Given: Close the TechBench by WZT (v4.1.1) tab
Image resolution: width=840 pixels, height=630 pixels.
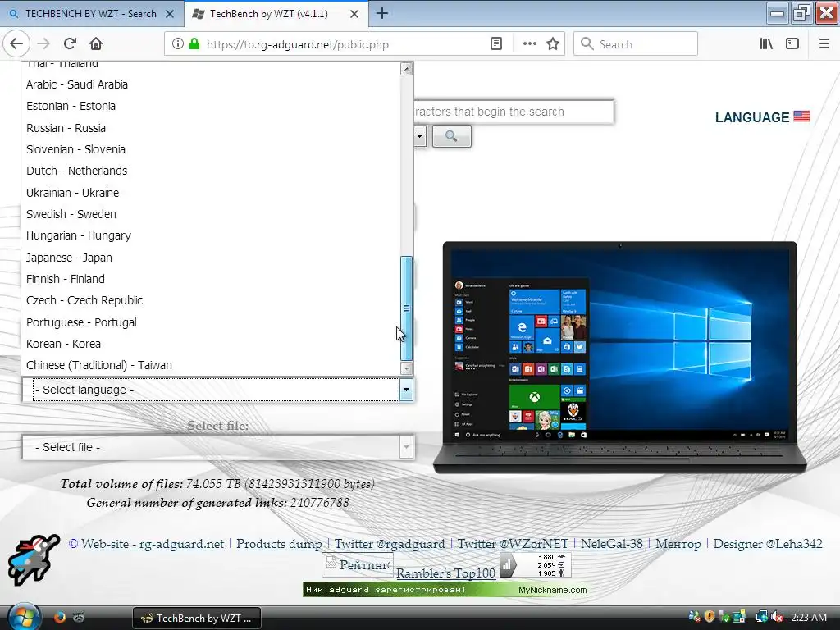Looking at the screenshot, I should click(x=354, y=14).
